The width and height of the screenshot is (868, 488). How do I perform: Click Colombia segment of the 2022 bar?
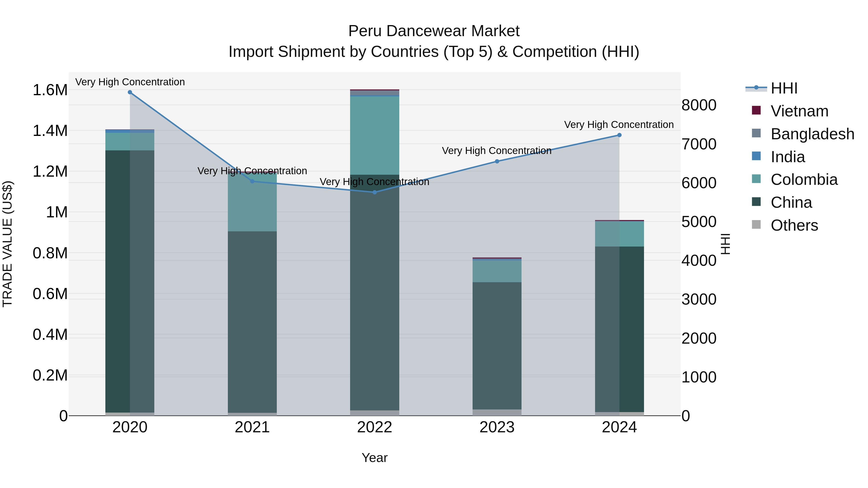[375, 135]
